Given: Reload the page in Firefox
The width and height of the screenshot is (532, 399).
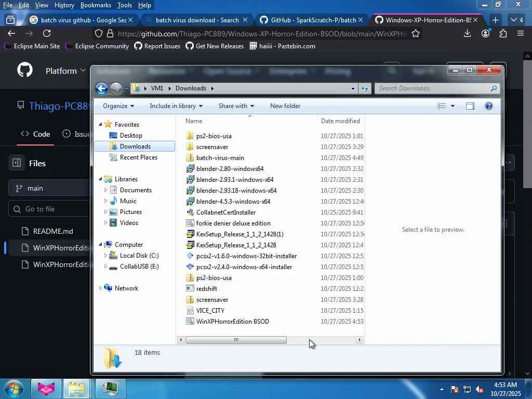Looking at the screenshot, I should coord(47,33).
